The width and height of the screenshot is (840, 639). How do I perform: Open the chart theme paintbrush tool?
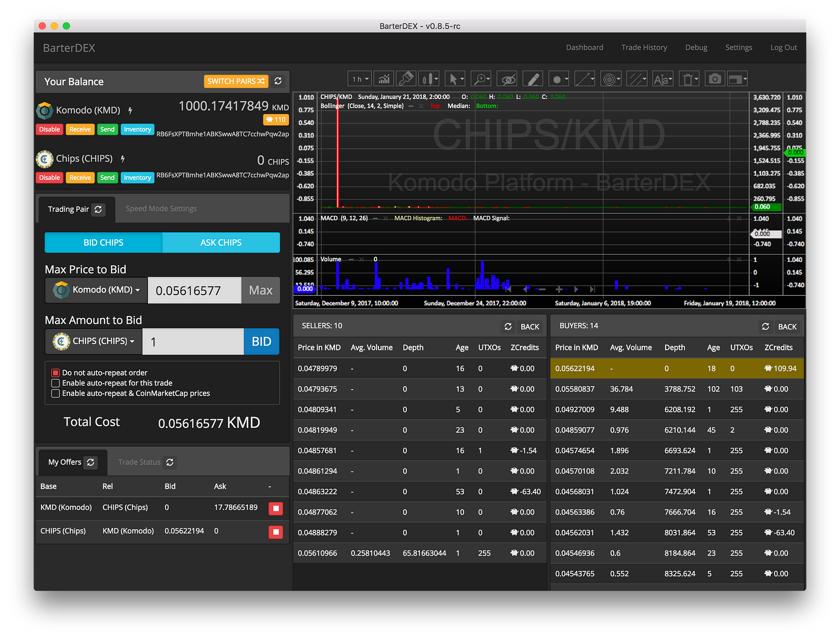point(406,79)
